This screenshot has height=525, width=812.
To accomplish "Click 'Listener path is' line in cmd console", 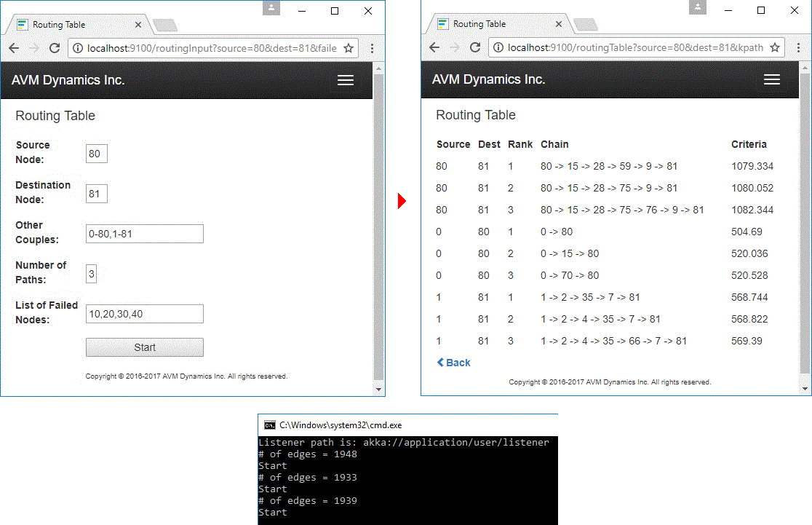I will coord(403,442).
